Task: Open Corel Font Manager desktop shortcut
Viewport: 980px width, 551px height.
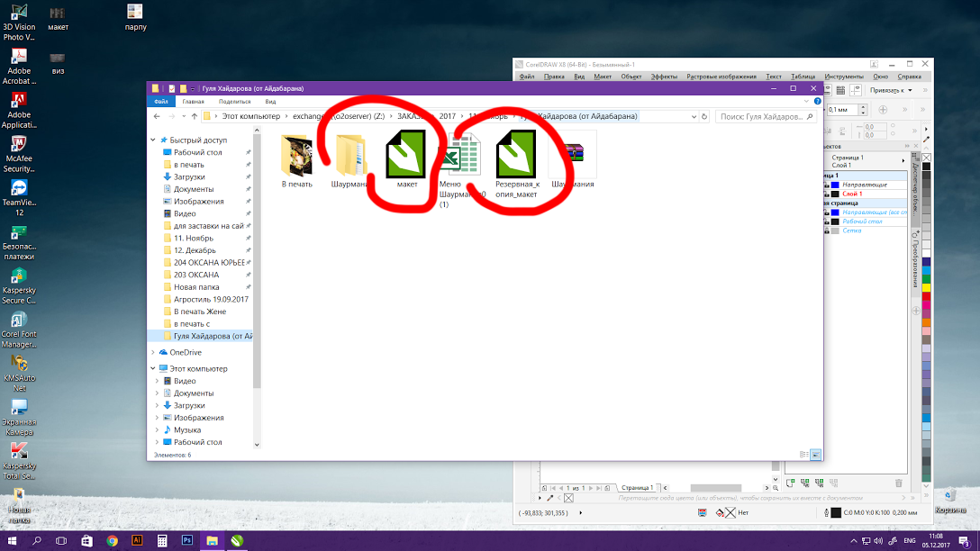Action: pos(19,330)
